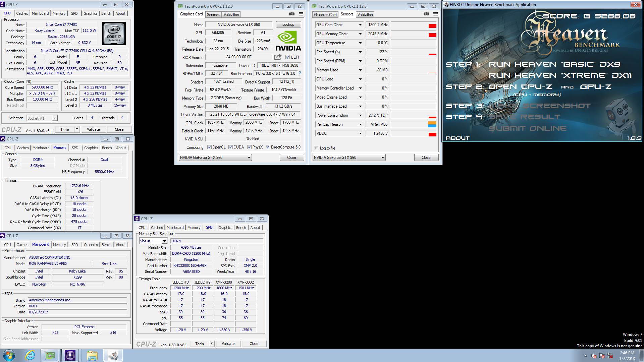Open the Fan Speed (RPM) sensor dropdown
Viewport: 644px width, 362px height.
(360, 61)
